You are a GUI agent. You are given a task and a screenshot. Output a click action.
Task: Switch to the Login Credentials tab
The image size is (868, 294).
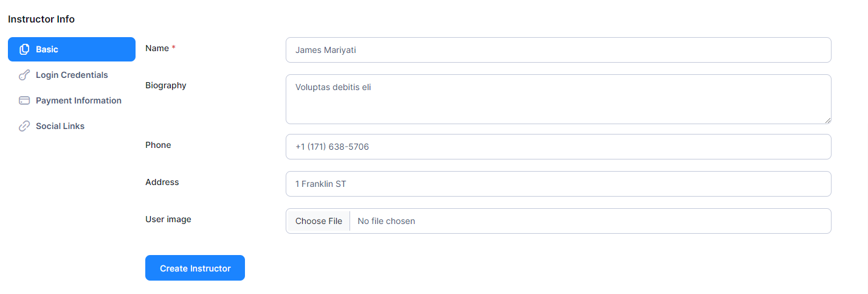pos(72,75)
